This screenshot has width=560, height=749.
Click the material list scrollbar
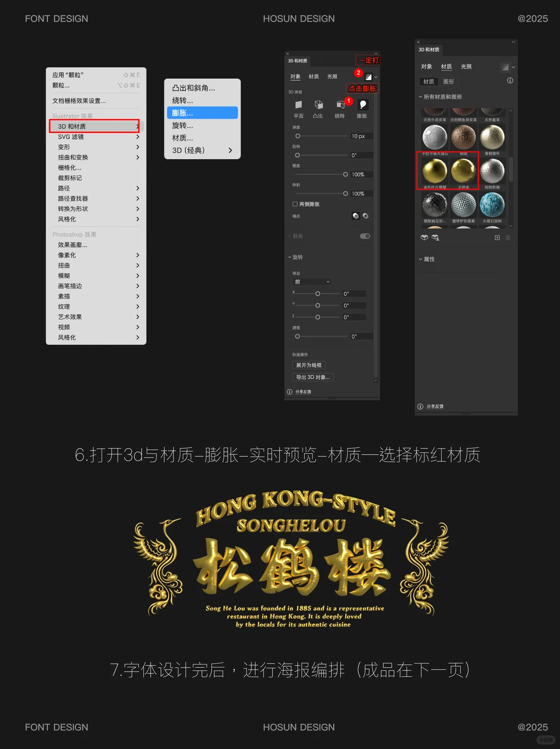[x=511, y=169]
